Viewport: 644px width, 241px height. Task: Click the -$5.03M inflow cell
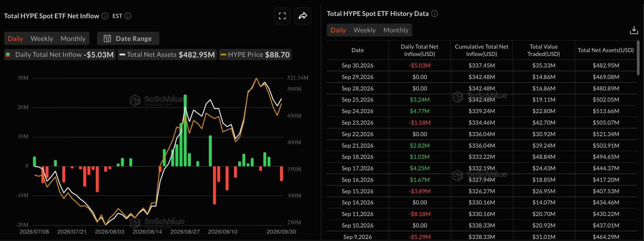click(x=420, y=65)
